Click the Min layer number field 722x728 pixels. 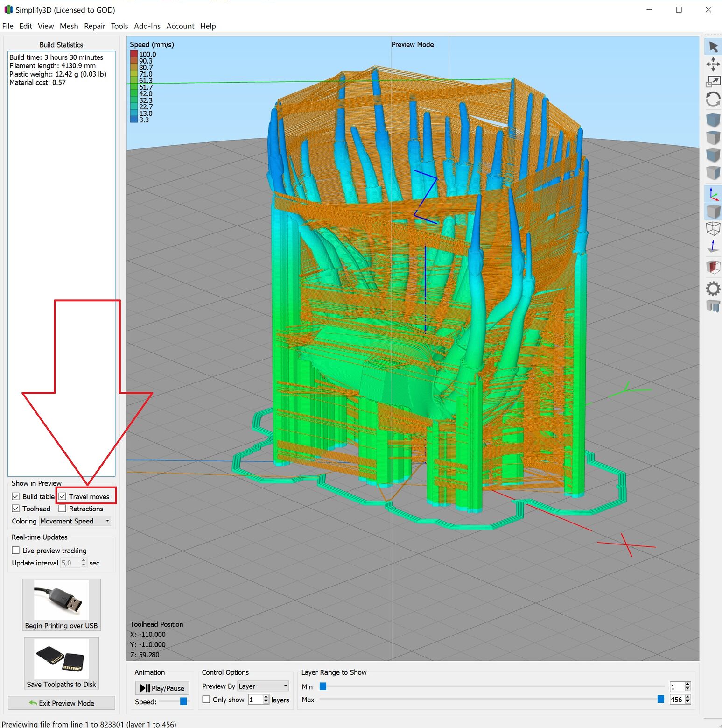[677, 686]
